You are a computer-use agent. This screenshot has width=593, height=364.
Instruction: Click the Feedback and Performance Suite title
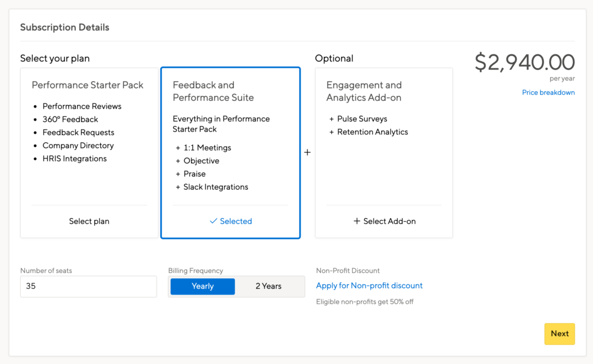pyautogui.click(x=213, y=91)
